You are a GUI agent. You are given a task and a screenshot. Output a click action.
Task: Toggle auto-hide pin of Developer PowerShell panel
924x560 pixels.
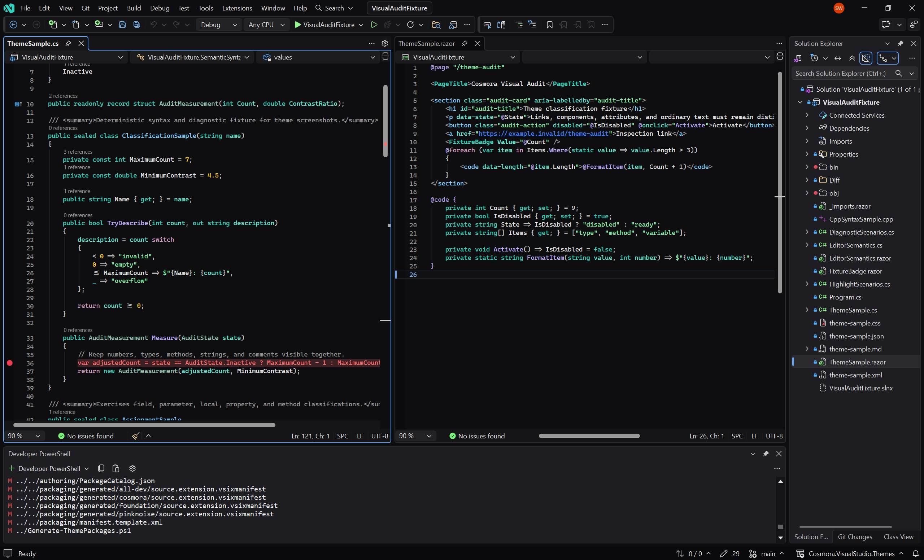coord(766,454)
